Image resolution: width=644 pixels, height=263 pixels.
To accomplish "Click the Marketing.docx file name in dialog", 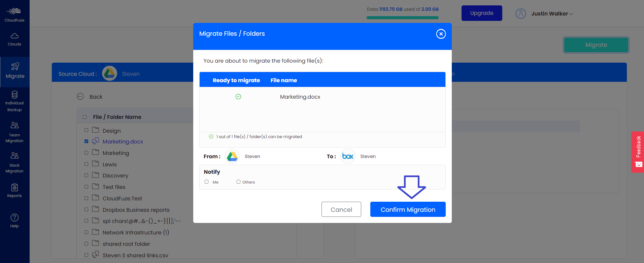I will [x=300, y=97].
